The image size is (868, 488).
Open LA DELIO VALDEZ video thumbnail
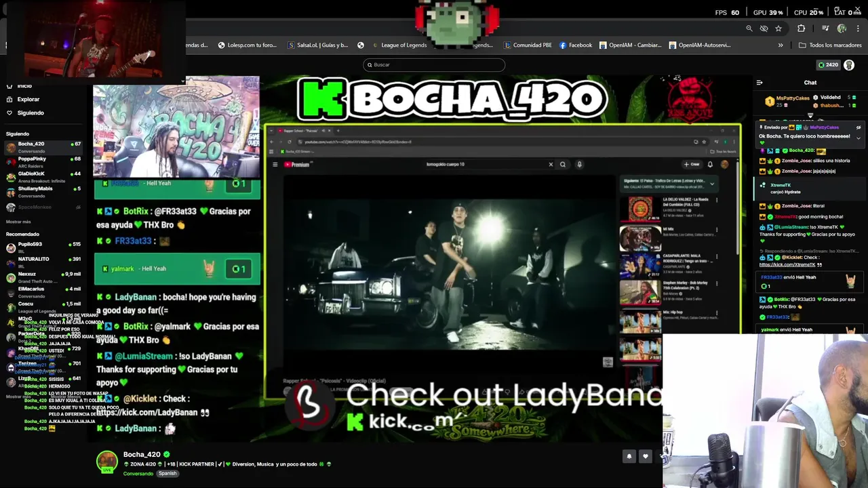click(640, 209)
